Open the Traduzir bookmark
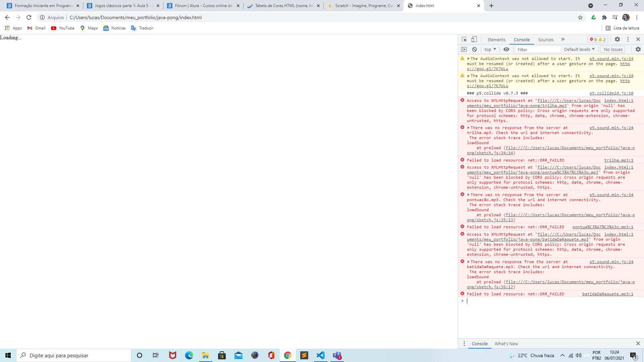644x362 pixels. point(142,28)
